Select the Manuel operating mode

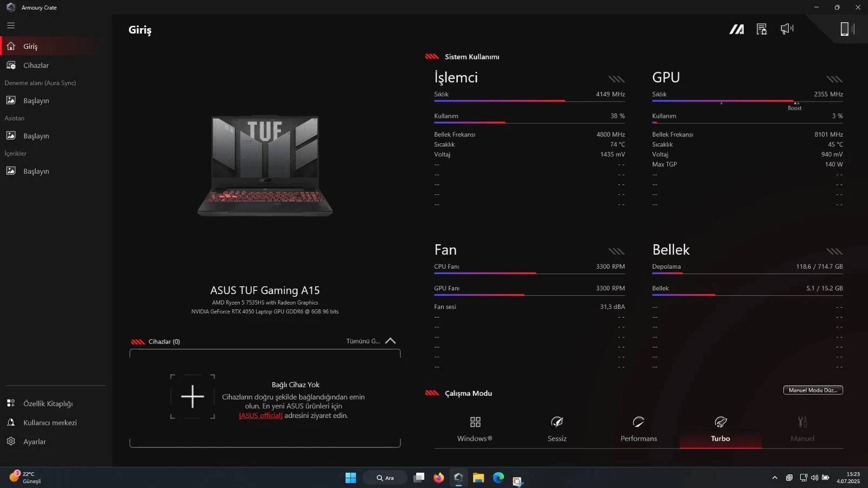click(x=802, y=429)
